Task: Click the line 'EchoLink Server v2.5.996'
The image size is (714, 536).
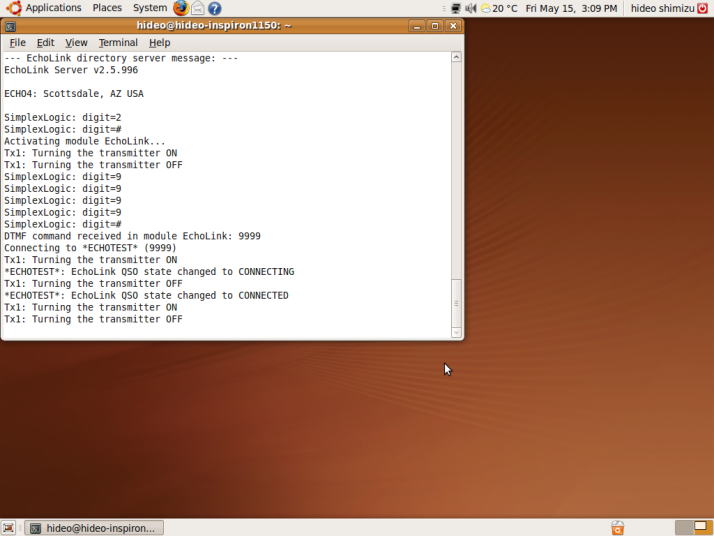Action: [71, 70]
